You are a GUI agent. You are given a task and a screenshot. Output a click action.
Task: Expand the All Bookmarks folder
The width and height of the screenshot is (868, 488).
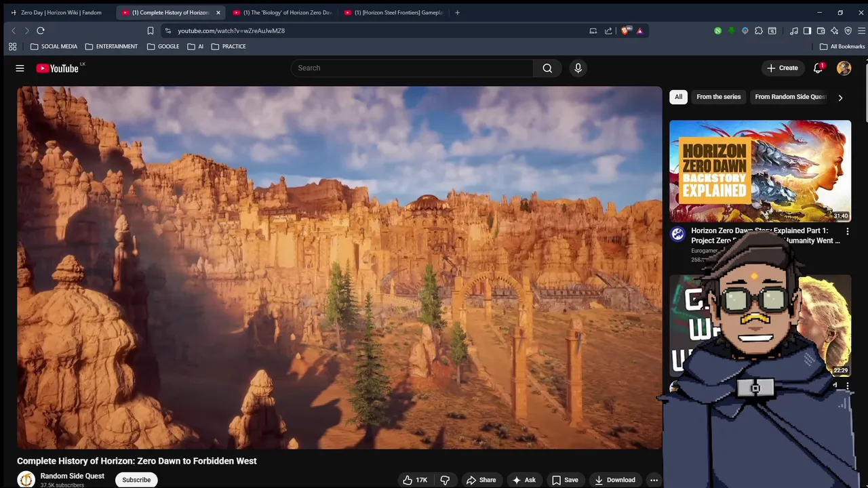[x=842, y=47]
